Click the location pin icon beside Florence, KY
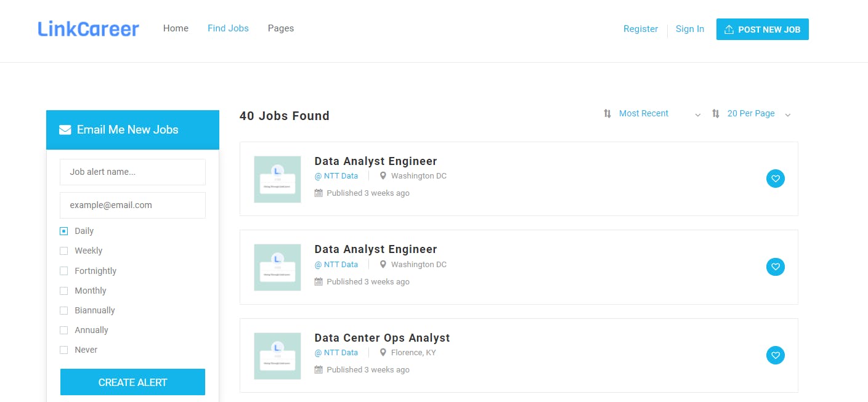Viewport: 868px width, 402px height. click(383, 353)
